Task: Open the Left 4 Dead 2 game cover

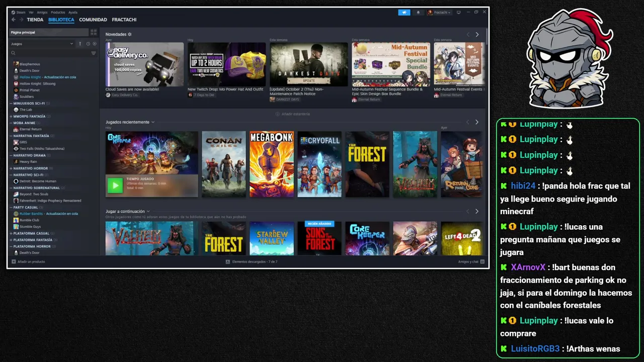Action: 461,238
